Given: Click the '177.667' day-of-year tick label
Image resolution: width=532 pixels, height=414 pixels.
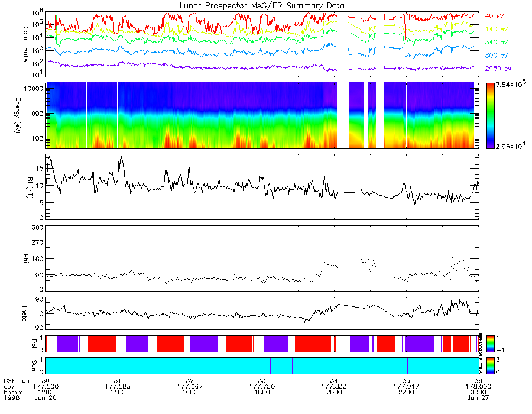Looking at the screenshot, I should click(x=190, y=387).
